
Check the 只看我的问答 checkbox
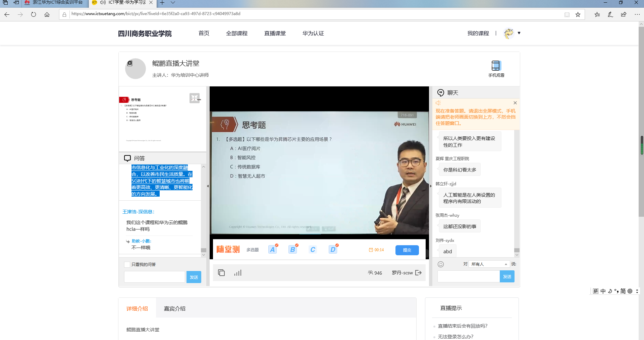click(x=127, y=265)
